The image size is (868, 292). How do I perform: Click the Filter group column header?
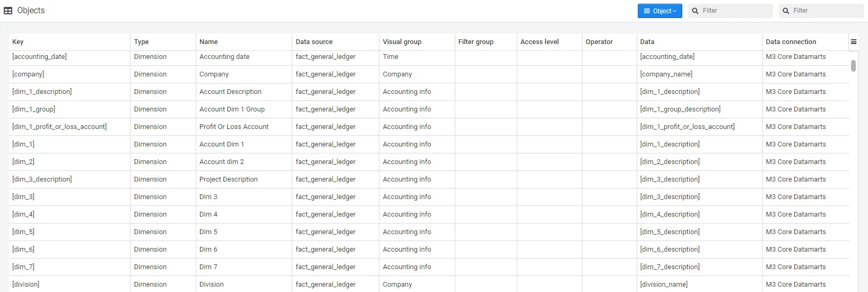tap(476, 42)
